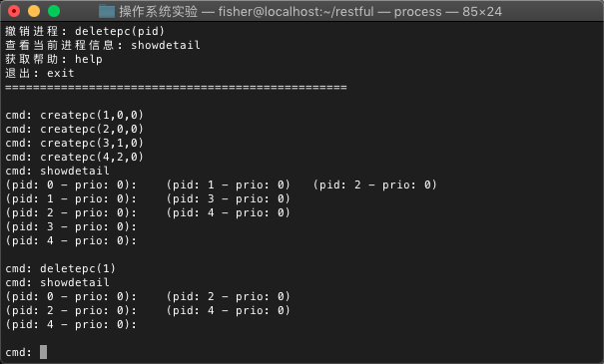The height and width of the screenshot is (364, 604).
Task: Click the second showdetail command
Action: [x=75, y=282]
